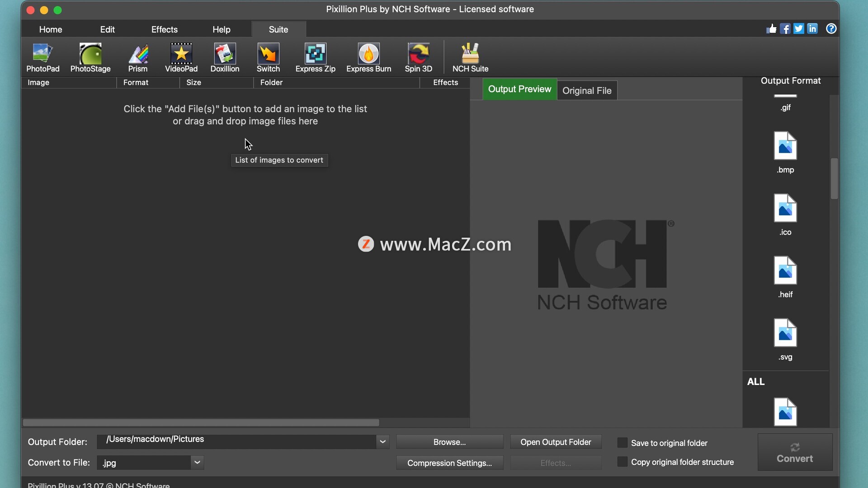This screenshot has width=868, height=488.
Task: Open Spin 3D from the Suite
Action: (418, 57)
